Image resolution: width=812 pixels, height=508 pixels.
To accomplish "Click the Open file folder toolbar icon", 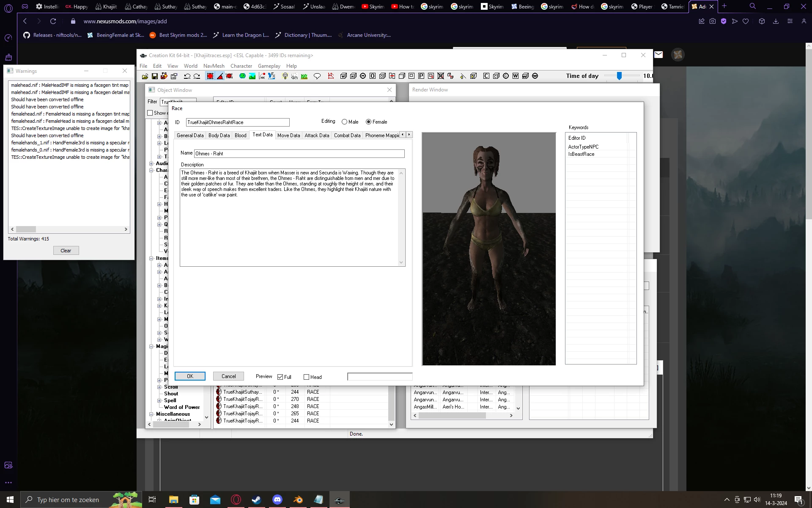I will [x=145, y=76].
